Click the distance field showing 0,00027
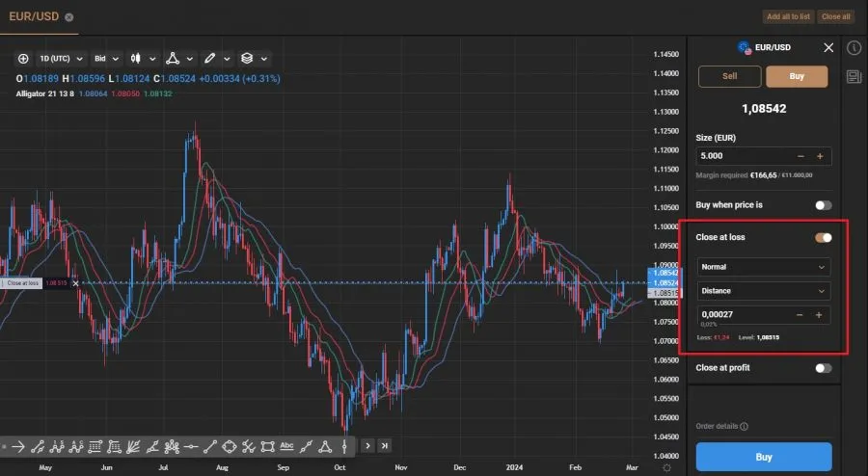The width and height of the screenshot is (868, 476). click(x=764, y=315)
